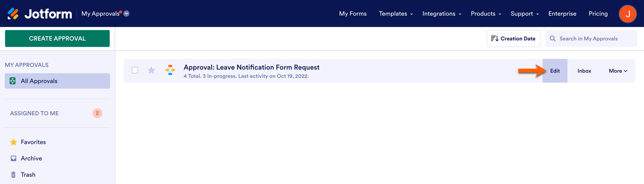Sort approvals by Creation Date

click(x=513, y=38)
